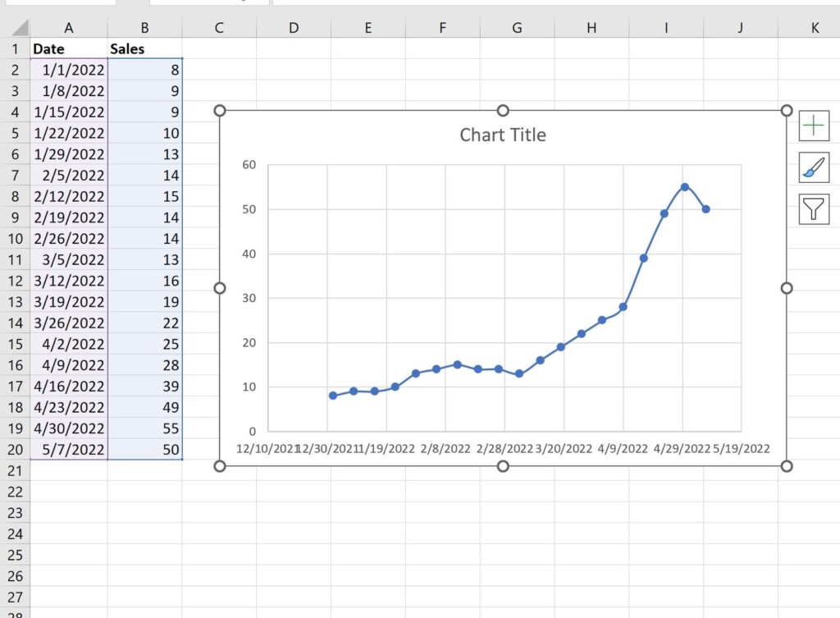
Task: Click the last data point at 50
Action: (x=706, y=209)
